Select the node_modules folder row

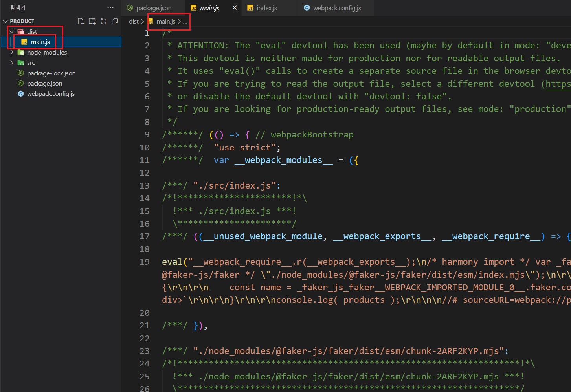(x=61, y=52)
